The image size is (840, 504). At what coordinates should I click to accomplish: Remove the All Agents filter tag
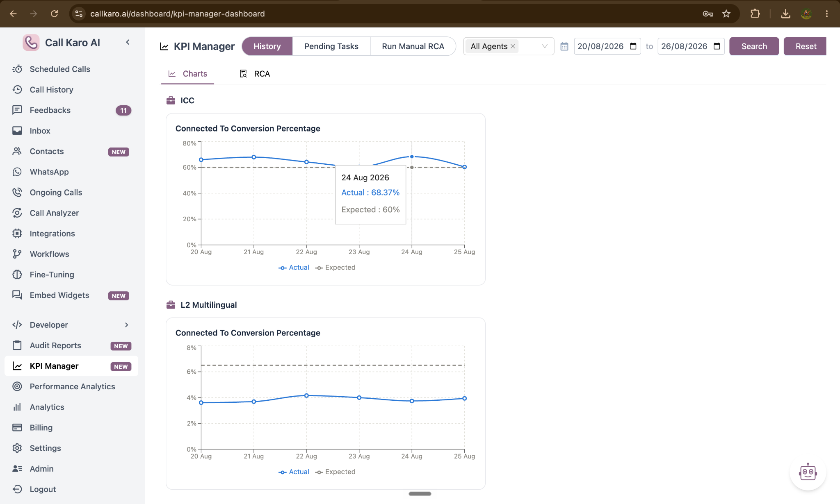[x=513, y=46]
